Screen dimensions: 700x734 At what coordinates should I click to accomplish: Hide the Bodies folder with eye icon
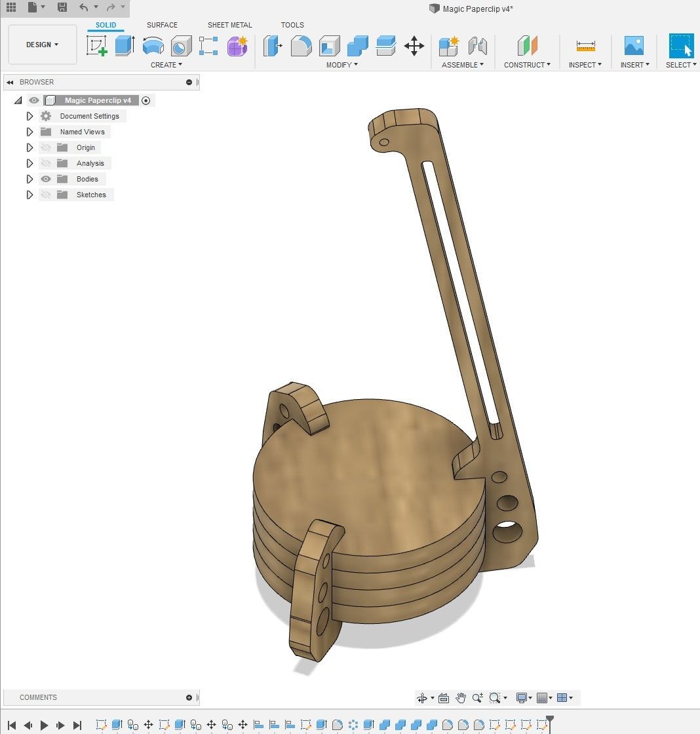pyautogui.click(x=45, y=179)
